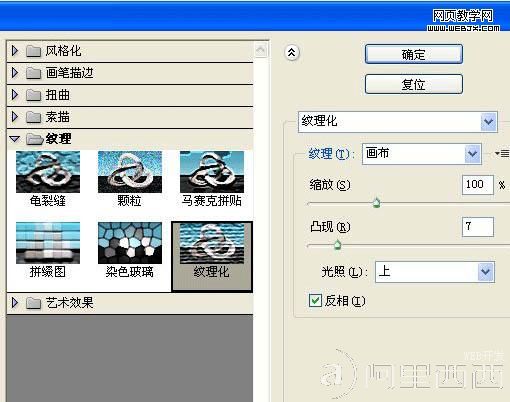Expand the 艺术效果 category
This screenshot has height=402, width=510.
pos(15,303)
